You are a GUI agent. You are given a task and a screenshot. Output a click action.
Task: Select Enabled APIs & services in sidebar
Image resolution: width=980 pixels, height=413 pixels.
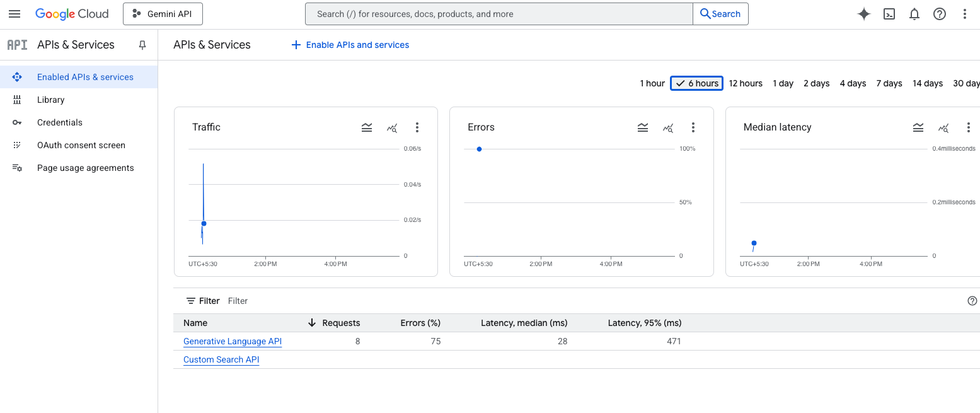(x=79, y=77)
